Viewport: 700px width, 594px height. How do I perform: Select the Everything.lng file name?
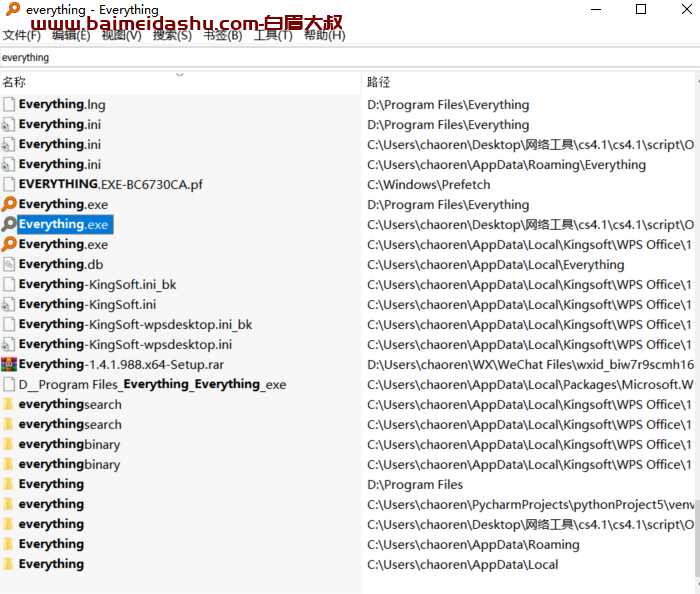pyautogui.click(x=62, y=104)
